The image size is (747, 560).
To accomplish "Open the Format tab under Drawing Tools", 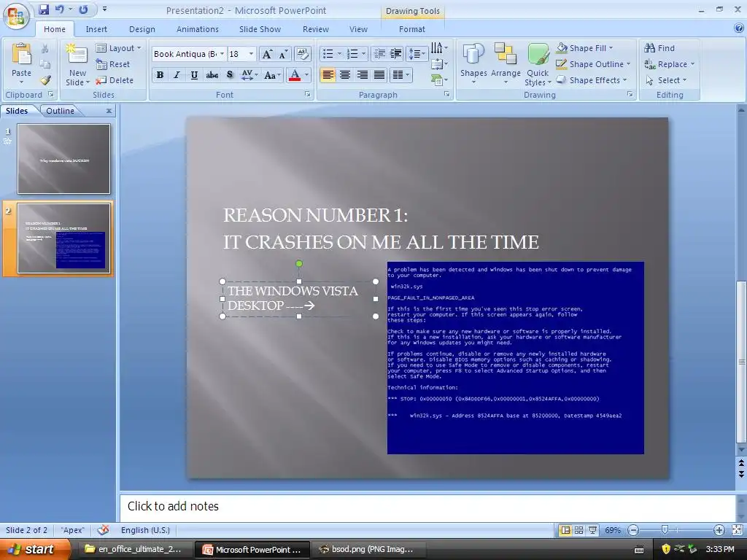I will click(411, 29).
